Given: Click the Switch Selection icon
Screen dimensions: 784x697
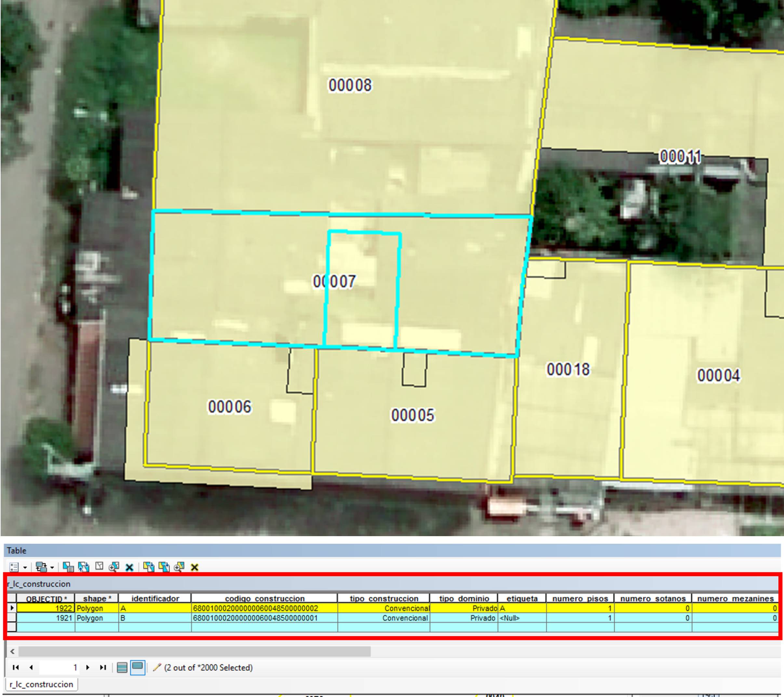Looking at the screenshot, I should pyautogui.click(x=84, y=567).
